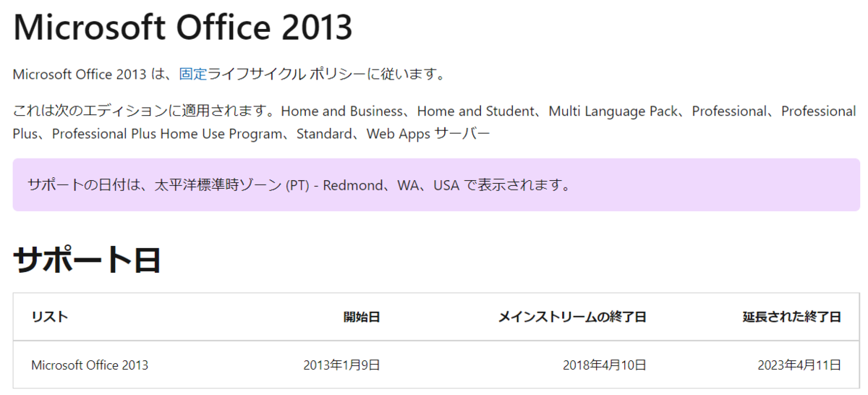Select the extended end date 2023年4月11日
The image size is (868, 395).
(x=799, y=365)
